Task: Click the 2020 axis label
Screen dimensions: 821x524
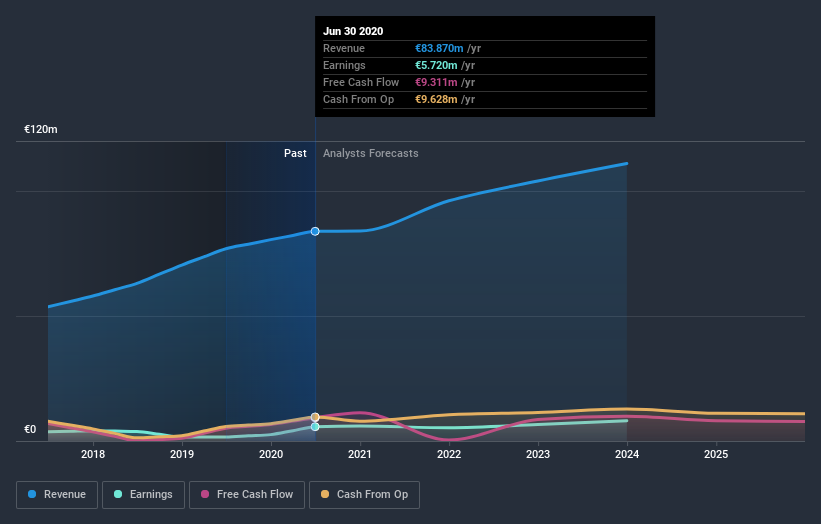Action: tap(271, 454)
